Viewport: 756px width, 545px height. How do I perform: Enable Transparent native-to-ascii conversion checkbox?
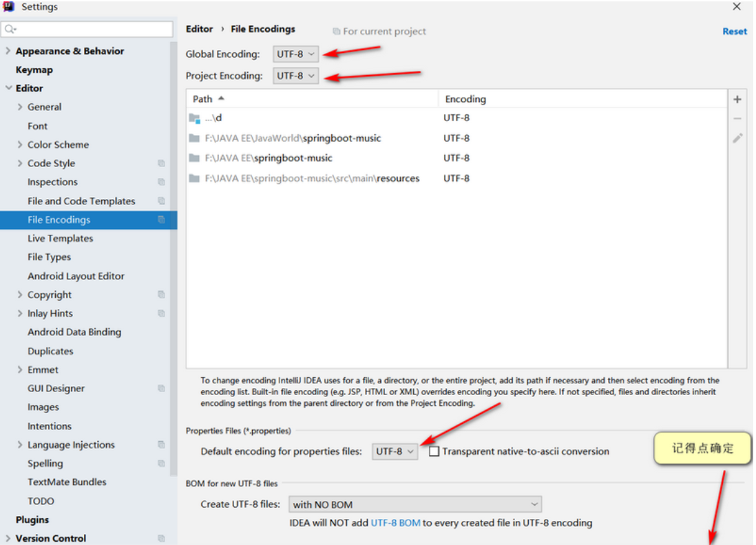pyautogui.click(x=434, y=451)
